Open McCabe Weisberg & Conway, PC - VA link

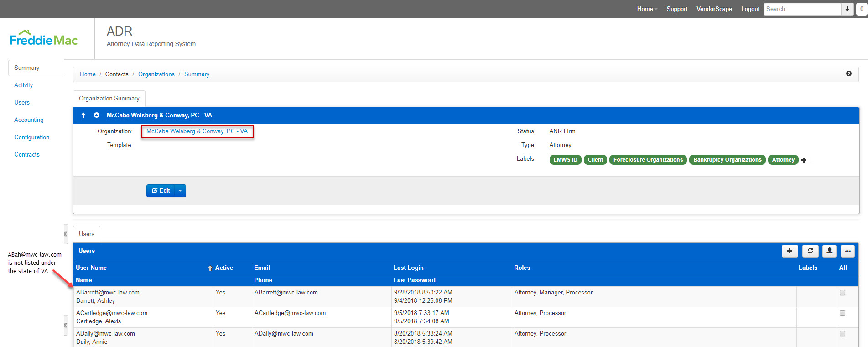pyautogui.click(x=197, y=131)
